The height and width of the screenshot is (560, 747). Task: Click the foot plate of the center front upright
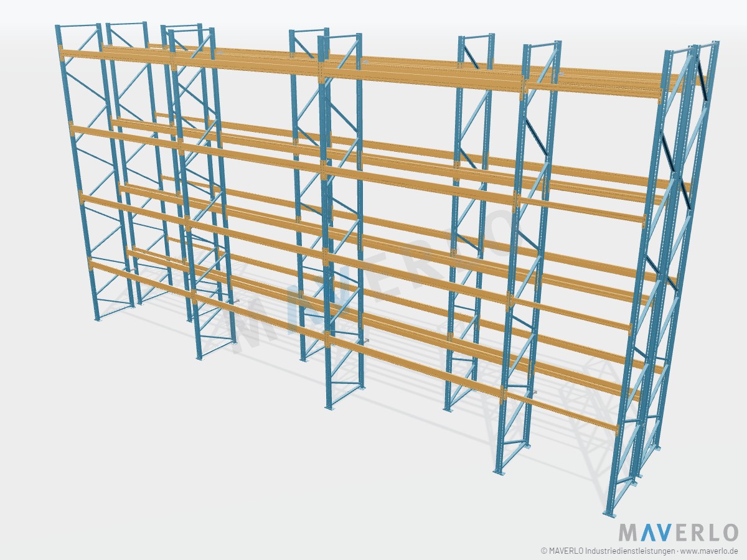pyautogui.click(x=330, y=408)
